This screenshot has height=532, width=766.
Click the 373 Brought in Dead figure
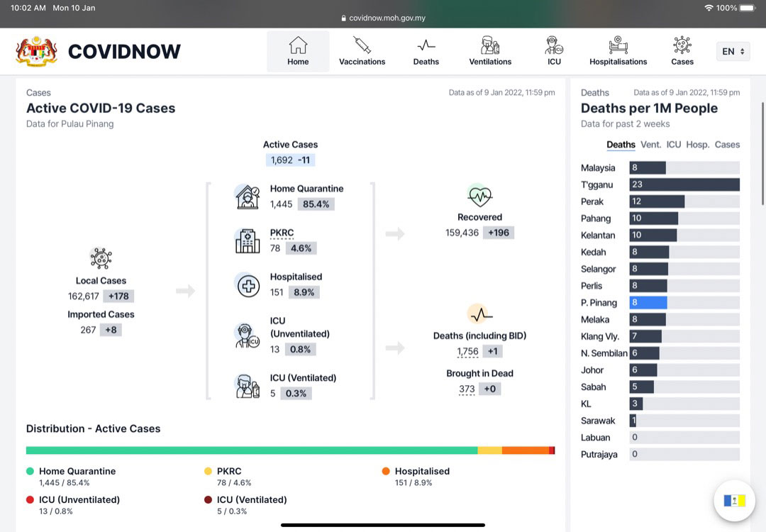[x=467, y=389]
